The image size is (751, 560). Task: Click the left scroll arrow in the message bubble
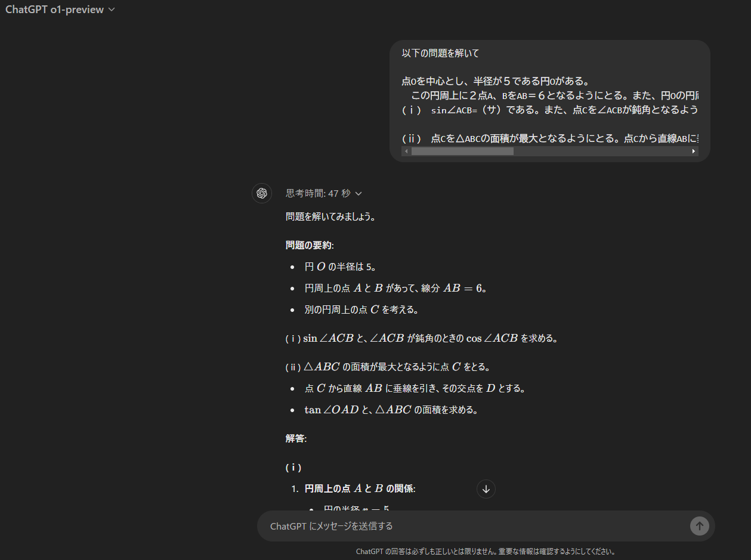click(x=406, y=151)
